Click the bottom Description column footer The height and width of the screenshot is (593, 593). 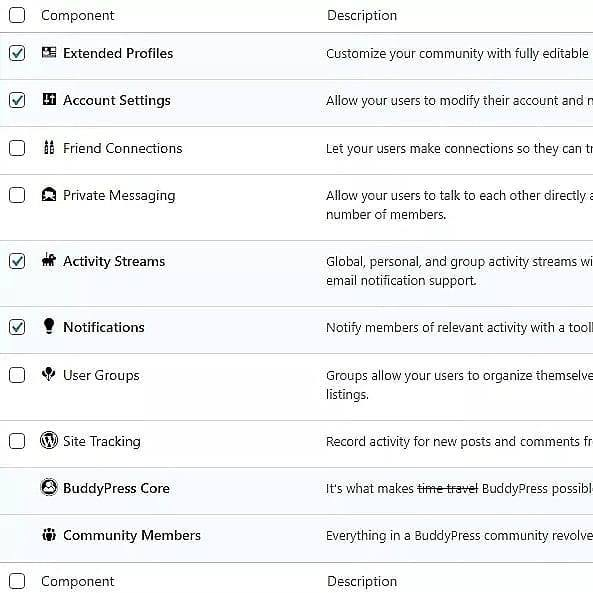tap(362, 582)
